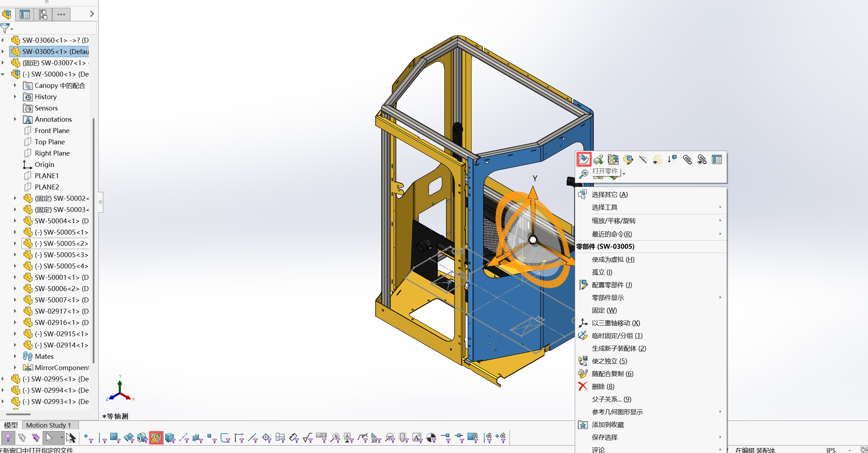The image size is (868, 453).
Task: Click the IPS unit system status button
Action: [x=831, y=450]
